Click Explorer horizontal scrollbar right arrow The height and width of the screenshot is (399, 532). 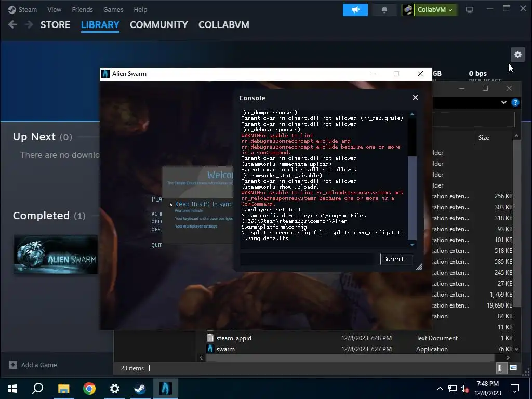[x=508, y=357]
